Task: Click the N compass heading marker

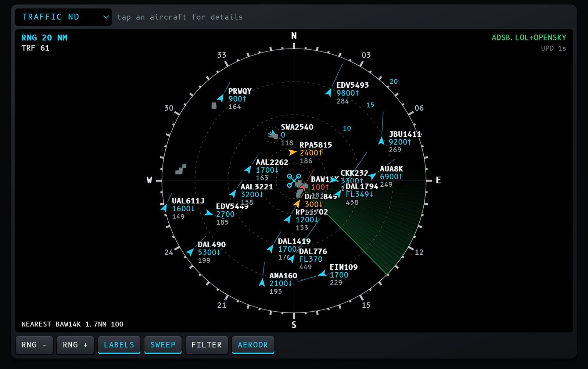Action: [294, 36]
